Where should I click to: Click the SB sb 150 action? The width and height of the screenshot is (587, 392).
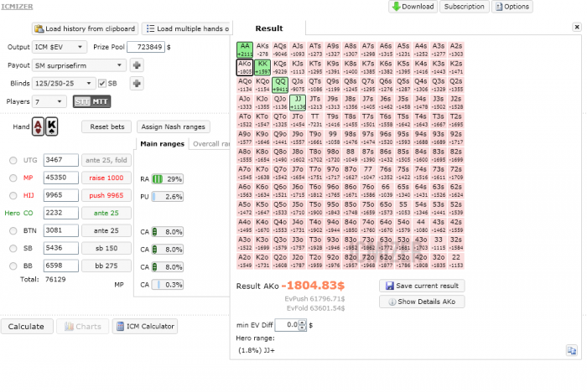[106, 248]
